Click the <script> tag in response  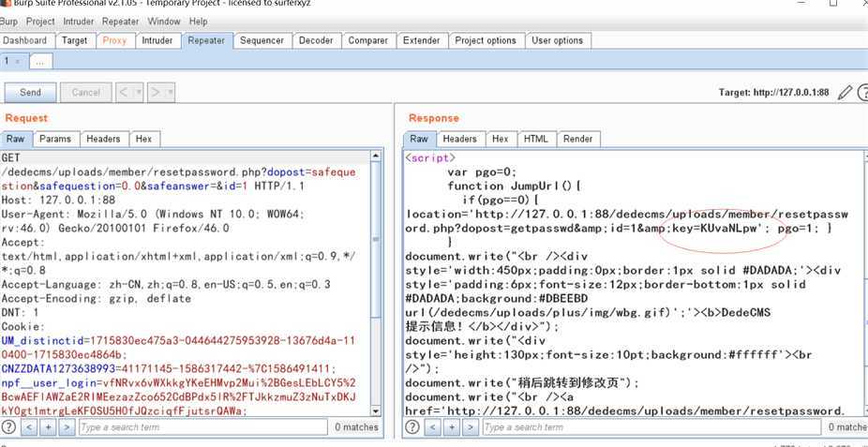click(x=430, y=158)
